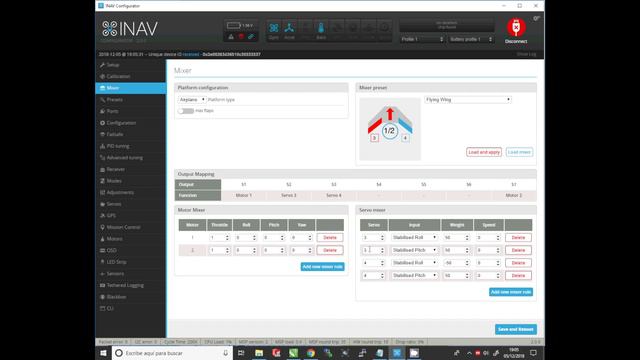
Task: Open second servo rule Stabilised Pitch input dropdown
Action: [414, 250]
